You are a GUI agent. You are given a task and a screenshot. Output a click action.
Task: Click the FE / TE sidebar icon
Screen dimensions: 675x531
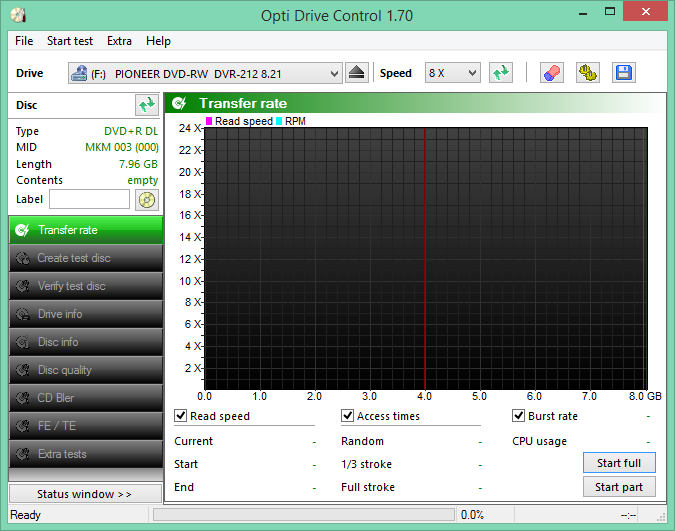point(22,426)
